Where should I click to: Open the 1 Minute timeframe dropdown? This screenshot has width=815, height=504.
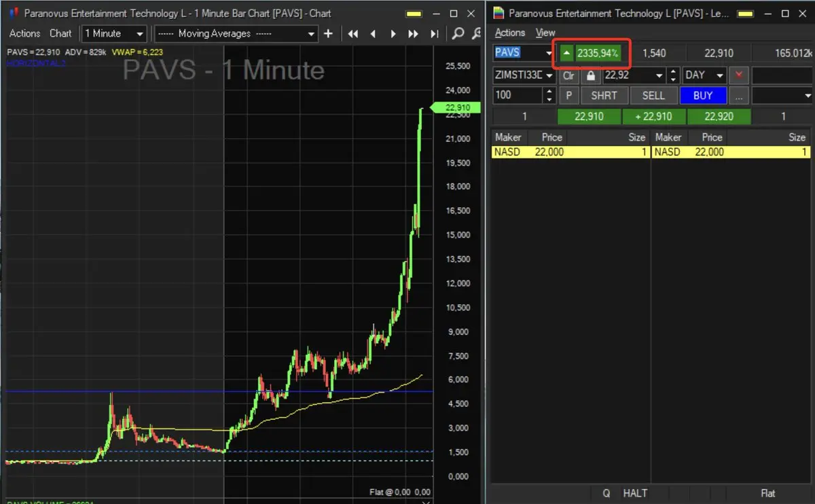[113, 33]
